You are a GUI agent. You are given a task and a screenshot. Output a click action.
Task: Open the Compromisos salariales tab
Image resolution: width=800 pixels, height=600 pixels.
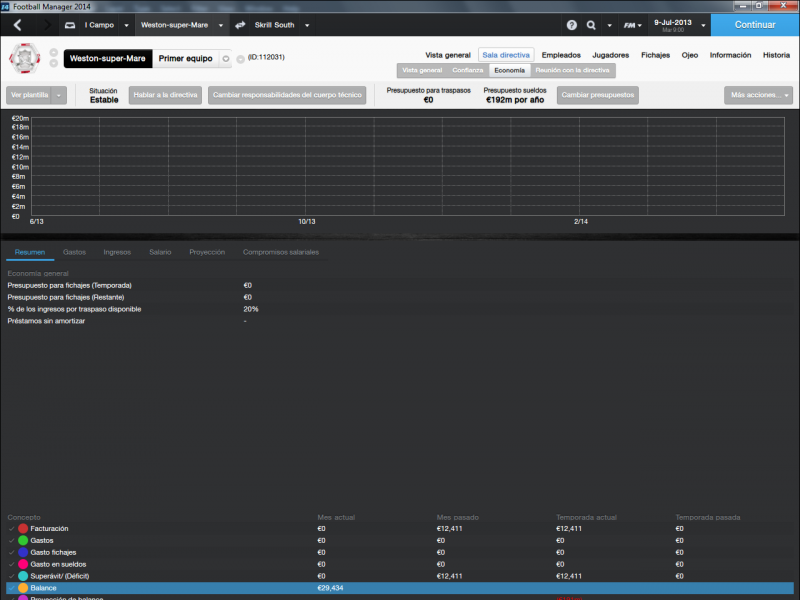[281, 253]
